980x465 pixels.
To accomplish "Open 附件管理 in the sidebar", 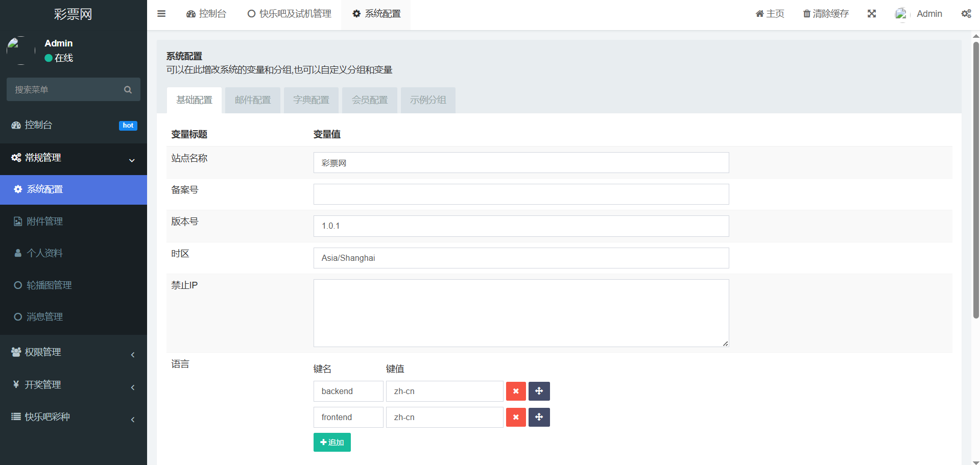I will 45,222.
